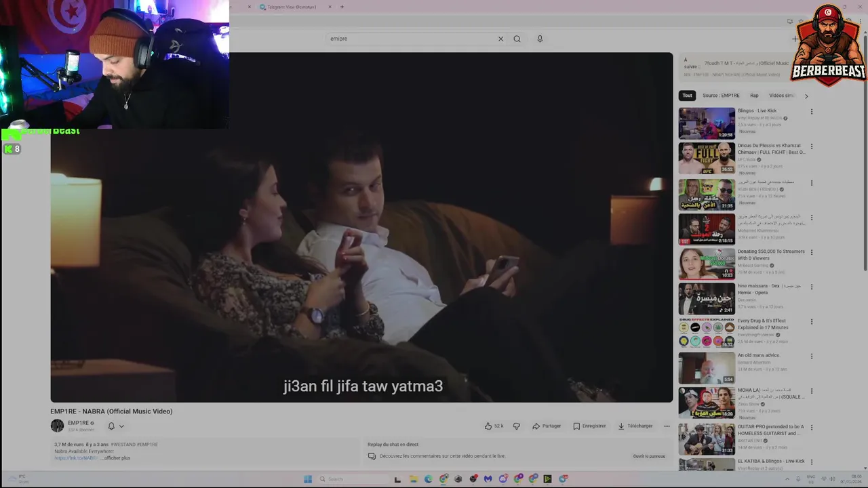Open Discord from the taskbar

click(503, 479)
